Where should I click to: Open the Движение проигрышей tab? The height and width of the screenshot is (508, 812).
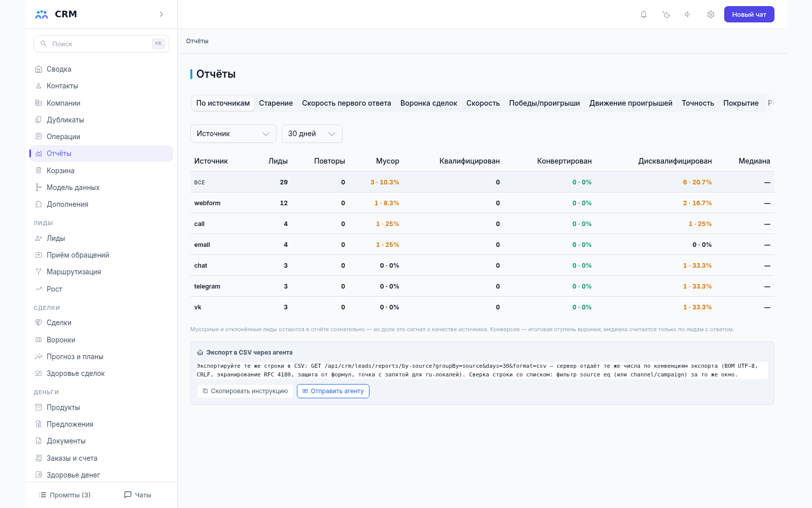(x=631, y=103)
